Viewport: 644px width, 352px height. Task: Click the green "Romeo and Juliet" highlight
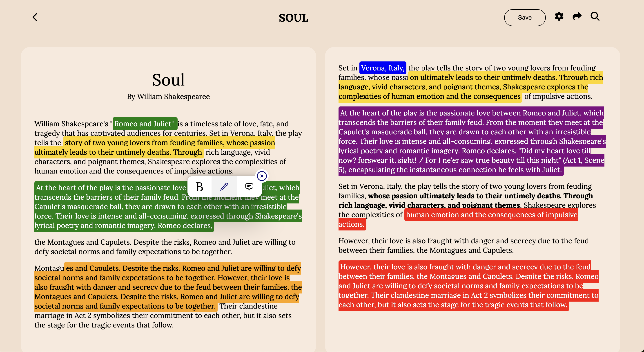click(145, 124)
